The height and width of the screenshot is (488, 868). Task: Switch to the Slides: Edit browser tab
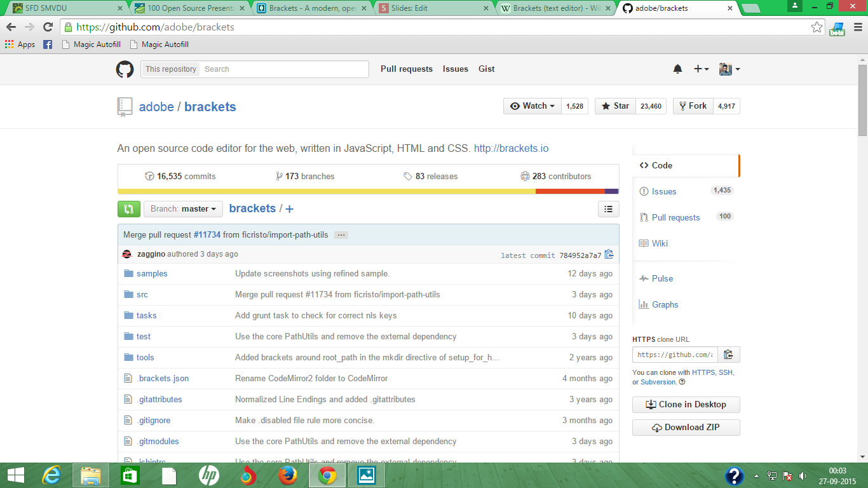point(434,8)
